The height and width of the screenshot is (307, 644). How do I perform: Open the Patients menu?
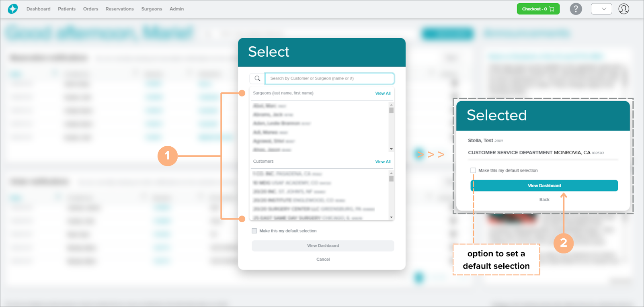pos(67,9)
